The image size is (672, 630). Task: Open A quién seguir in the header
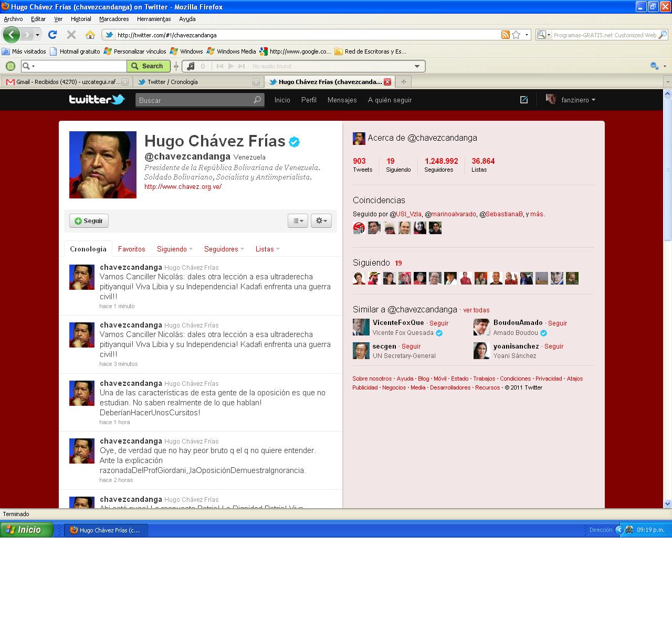(390, 100)
